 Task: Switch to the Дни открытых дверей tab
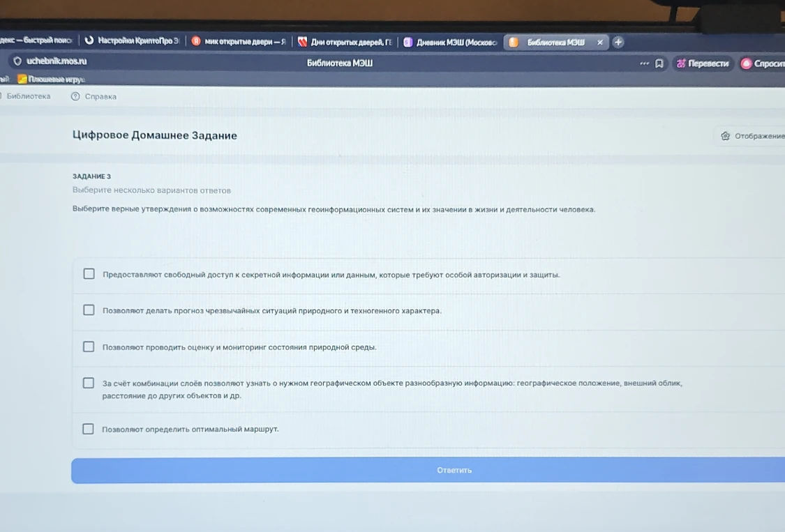(345, 42)
